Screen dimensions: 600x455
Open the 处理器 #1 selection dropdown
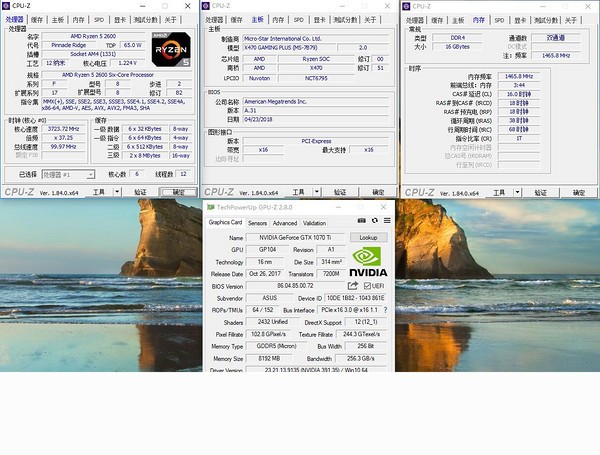[68, 174]
